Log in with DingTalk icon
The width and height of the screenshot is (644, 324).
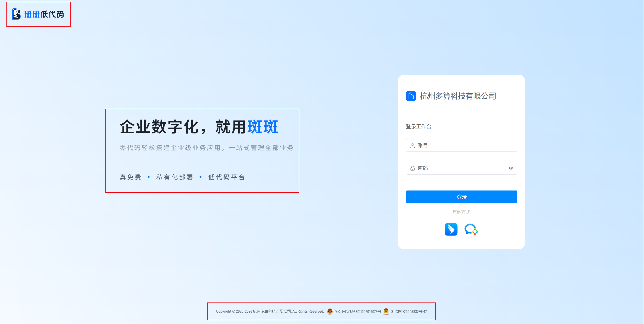[x=451, y=229]
